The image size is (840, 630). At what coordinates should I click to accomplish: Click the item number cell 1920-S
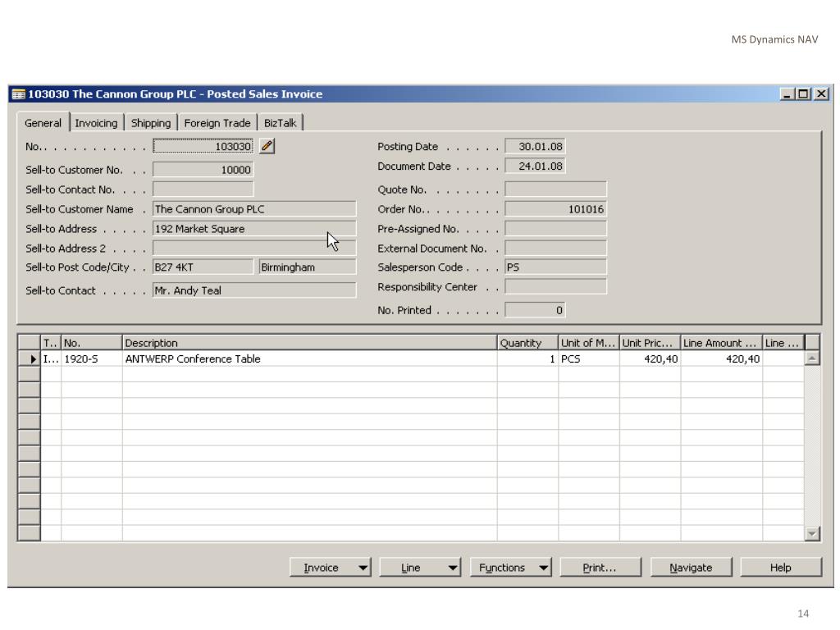tap(92, 359)
